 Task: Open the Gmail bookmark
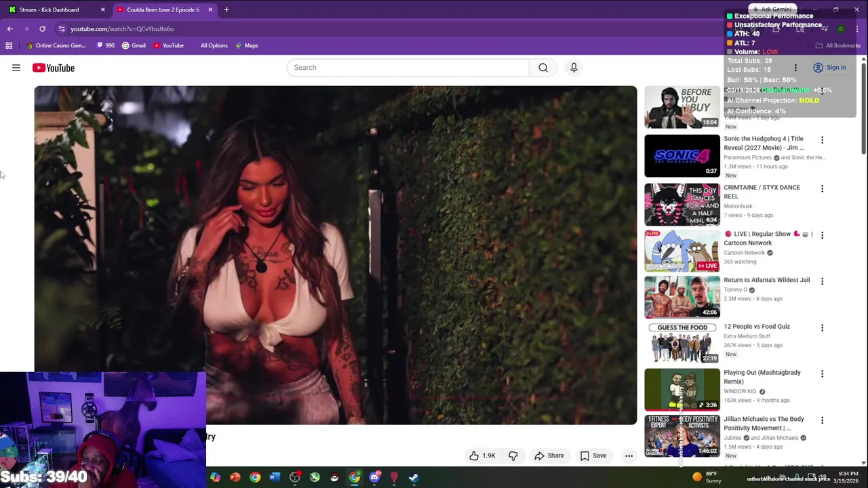pyautogui.click(x=134, y=45)
